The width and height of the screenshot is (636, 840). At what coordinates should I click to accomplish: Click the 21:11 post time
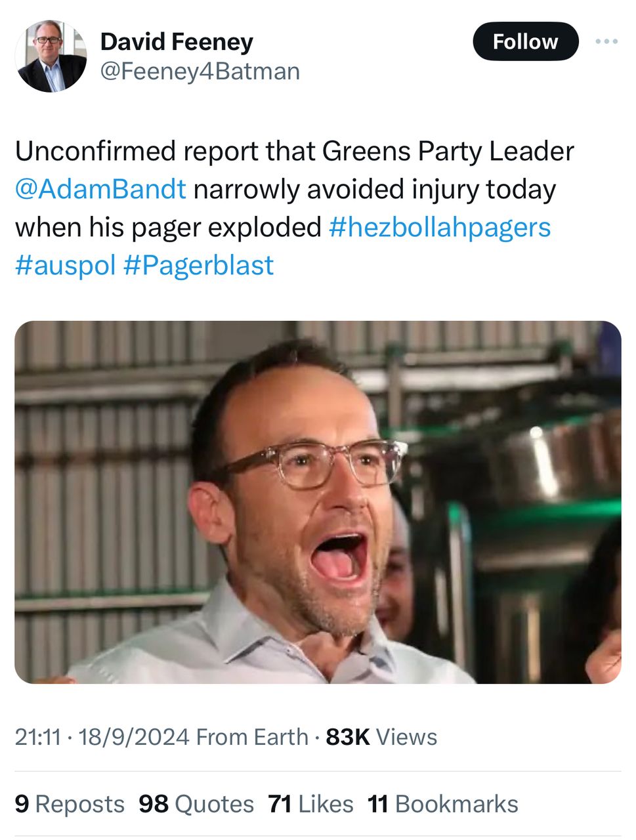click(x=38, y=737)
